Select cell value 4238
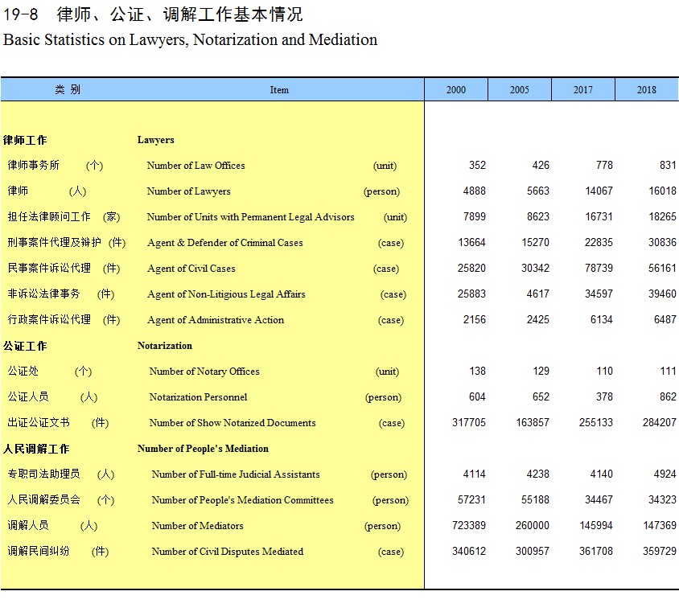 click(538, 474)
